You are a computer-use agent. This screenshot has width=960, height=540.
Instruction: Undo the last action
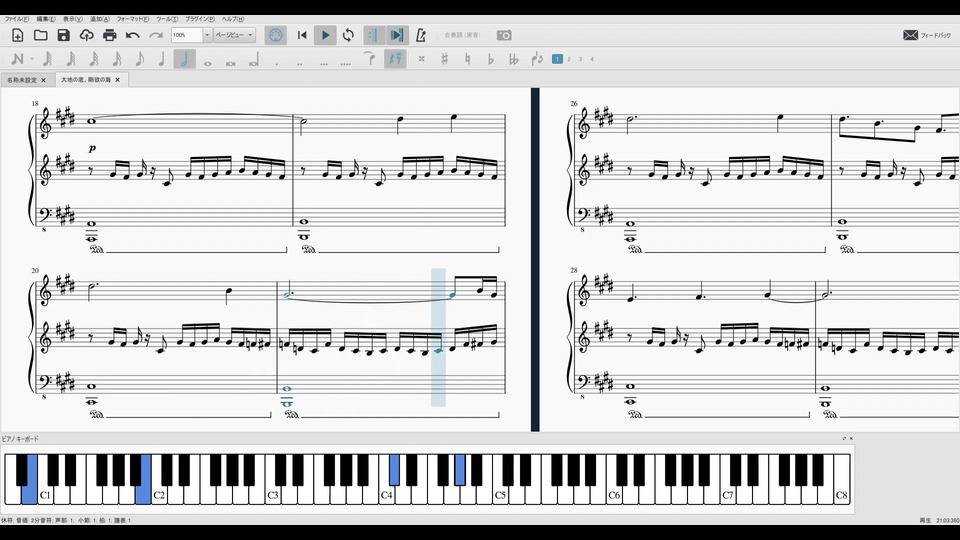pos(132,35)
